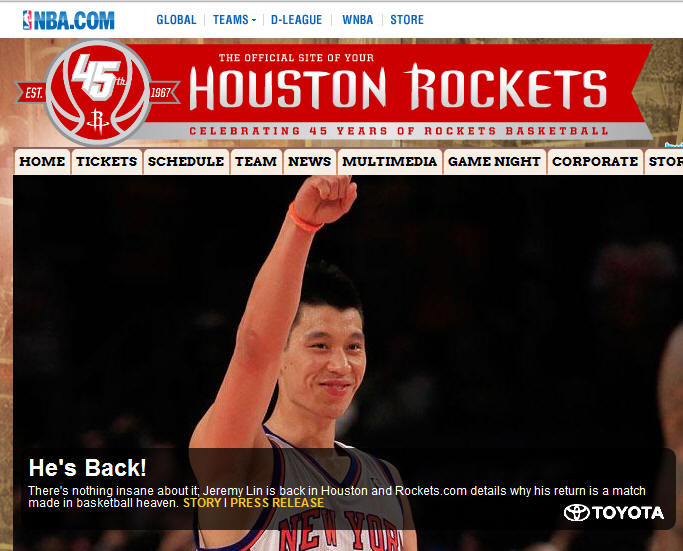Open the GLOBAL link
The height and width of the screenshot is (551, 683).
click(x=176, y=20)
